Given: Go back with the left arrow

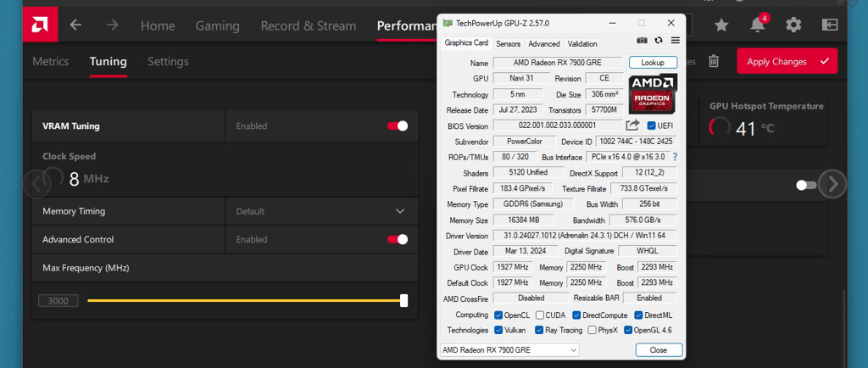Looking at the screenshot, I should coord(75,25).
